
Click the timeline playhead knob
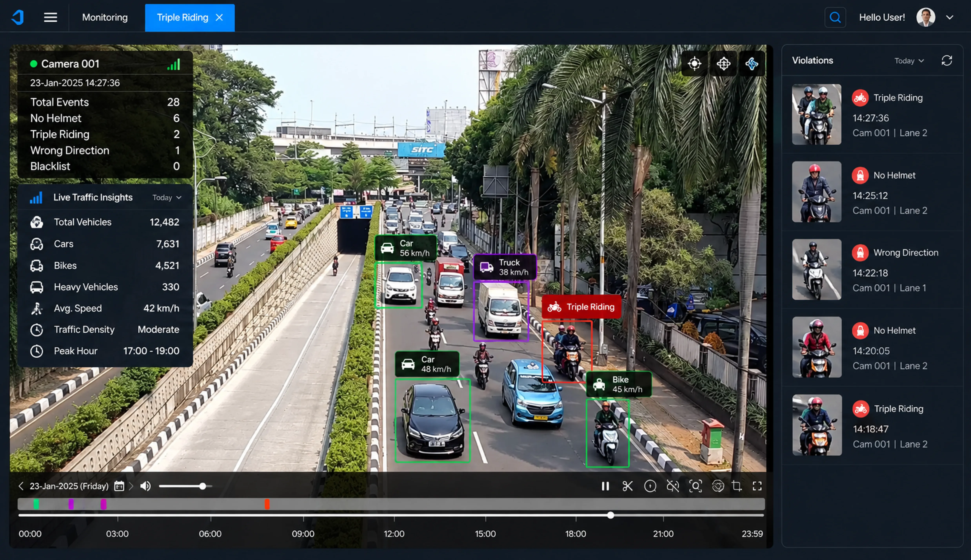[610, 515]
